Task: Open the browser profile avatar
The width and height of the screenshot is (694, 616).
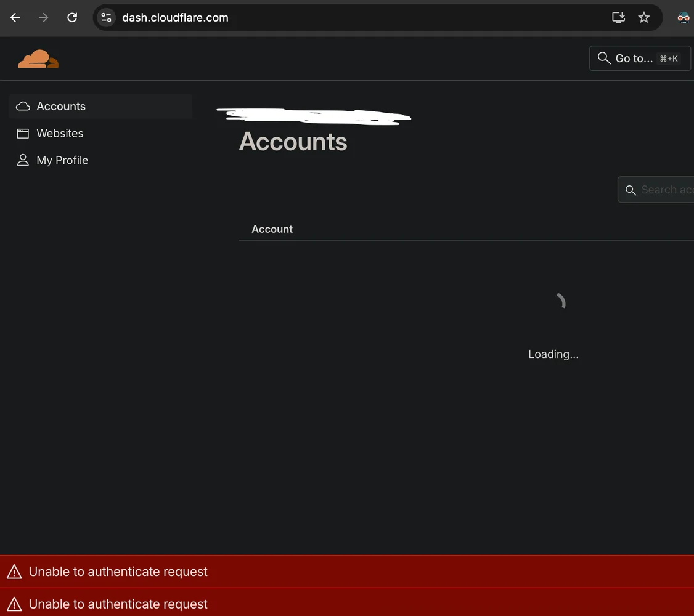Action: (684, 18)
